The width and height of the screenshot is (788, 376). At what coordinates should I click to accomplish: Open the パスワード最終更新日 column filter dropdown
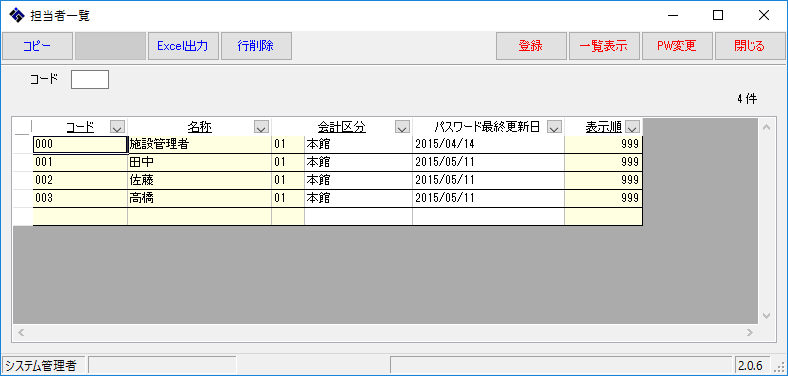click(x=554, y=128)
